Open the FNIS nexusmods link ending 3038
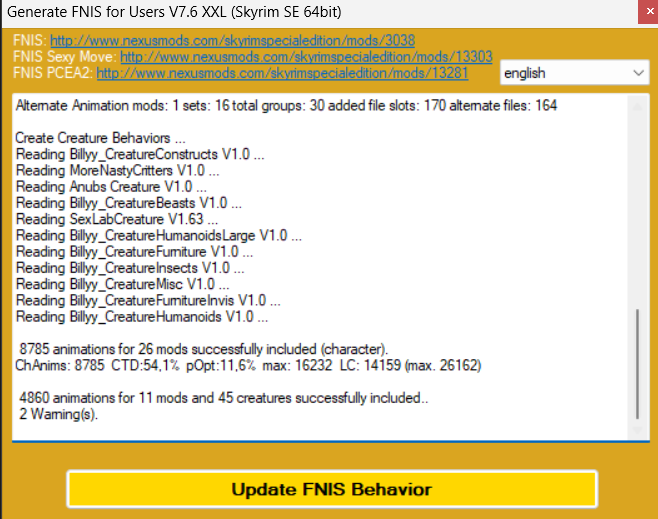 point(232,41)
